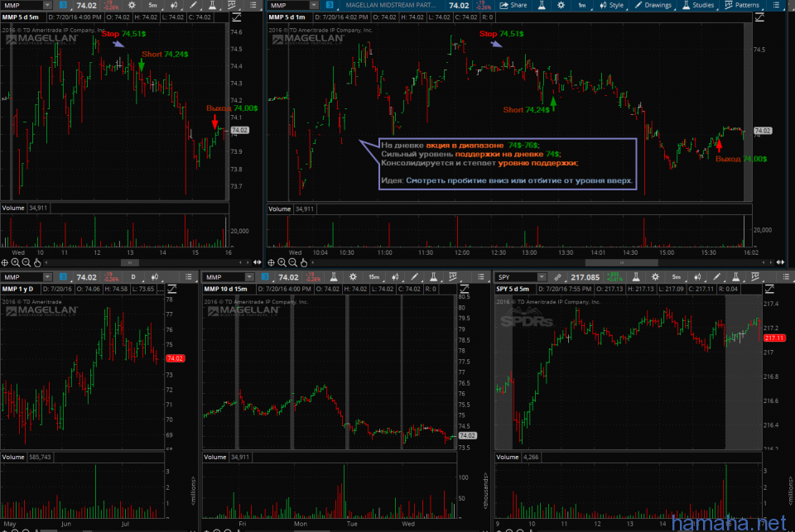Zoom out using the magnifier below the MMP 1m chart
The height and width of the screenshot is (532, 795).
[292, 262]
